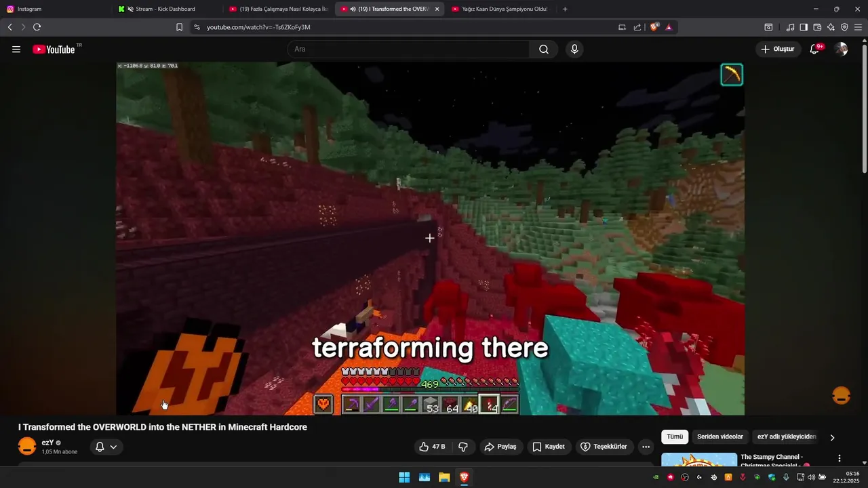Show more filter chips with right arrow

pyautogui.click(x=832, y=438)
